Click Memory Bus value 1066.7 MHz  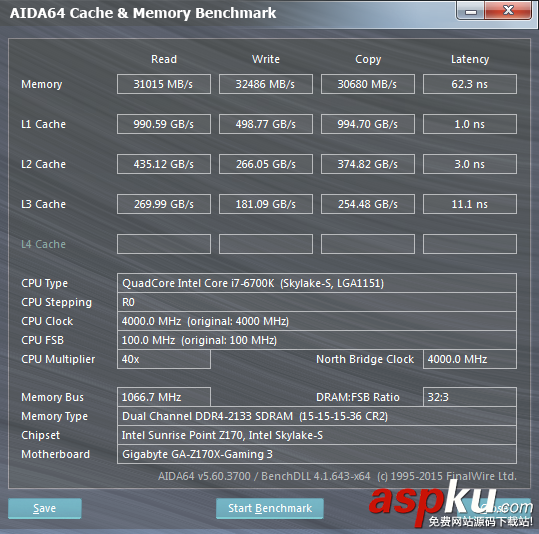pyautogui.click(x=164, y=397)
